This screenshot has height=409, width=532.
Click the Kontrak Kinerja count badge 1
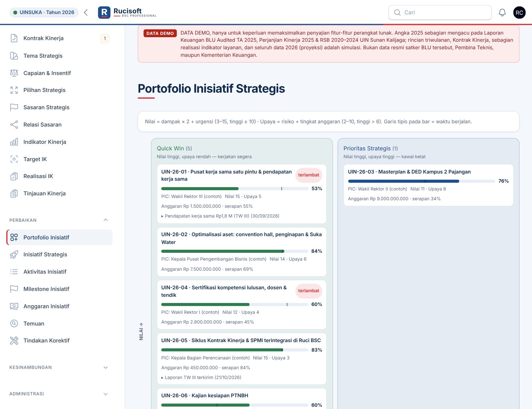[x=105, y=38]
